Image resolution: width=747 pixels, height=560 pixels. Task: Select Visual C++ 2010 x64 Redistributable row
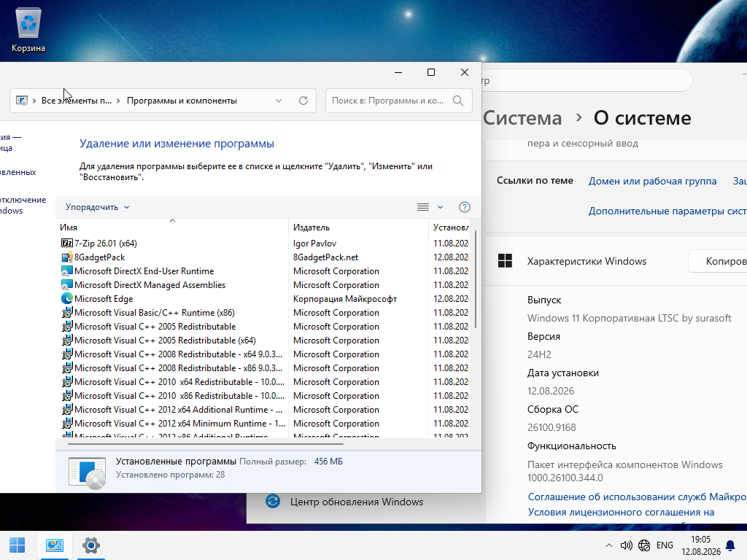[x=264, y=381]
